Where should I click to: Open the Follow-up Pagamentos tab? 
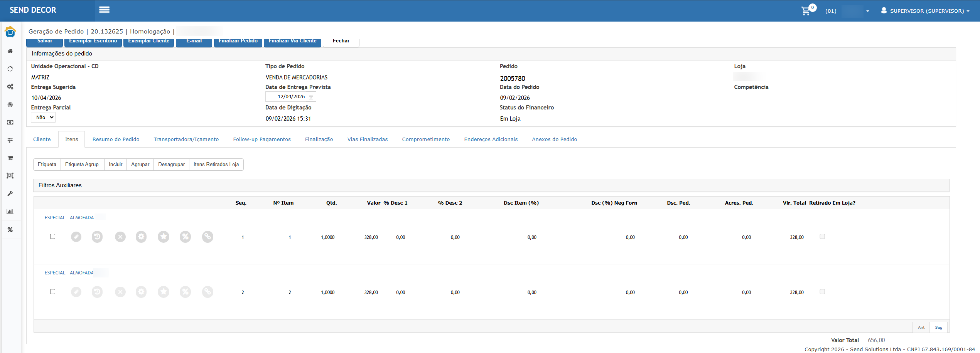(262, 140)
